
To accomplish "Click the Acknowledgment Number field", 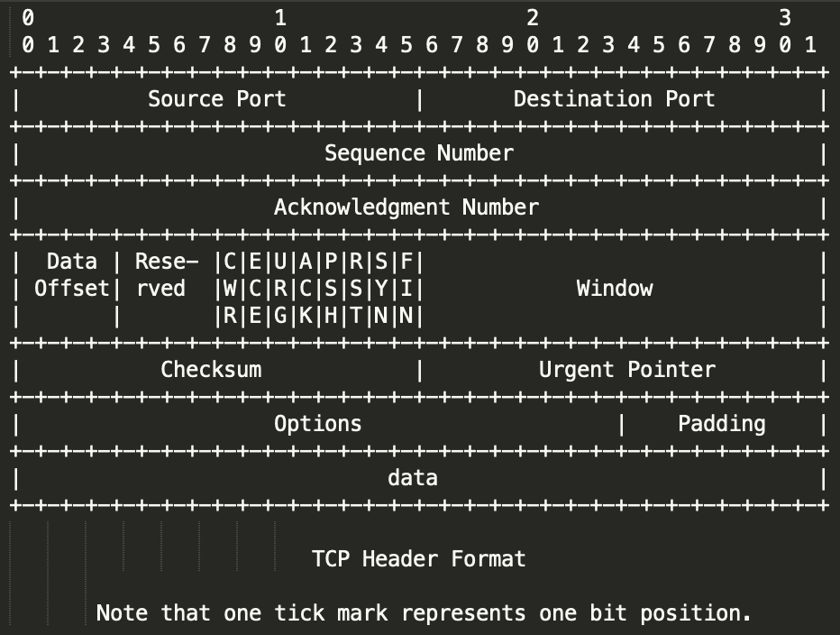I will click(406, 207).
